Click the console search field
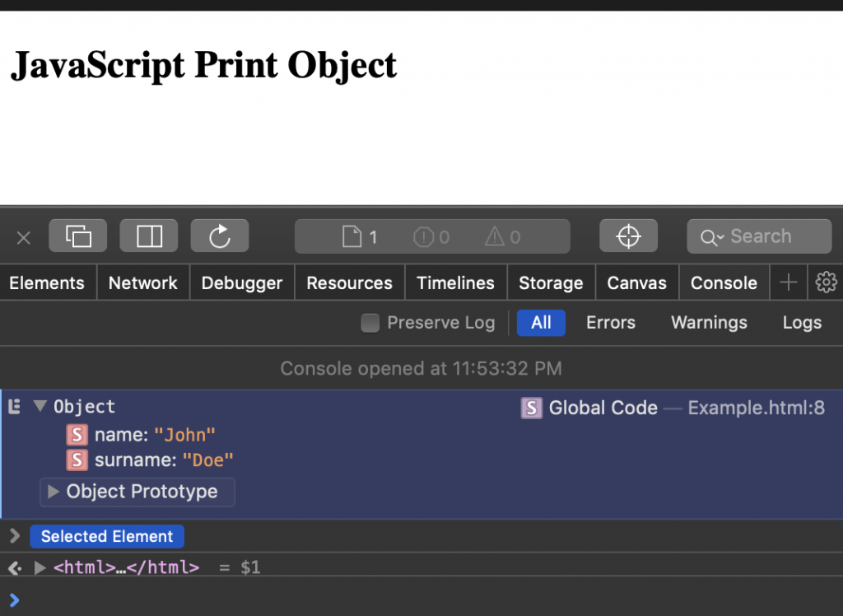 pyautogui.click(x=758, y=236)
